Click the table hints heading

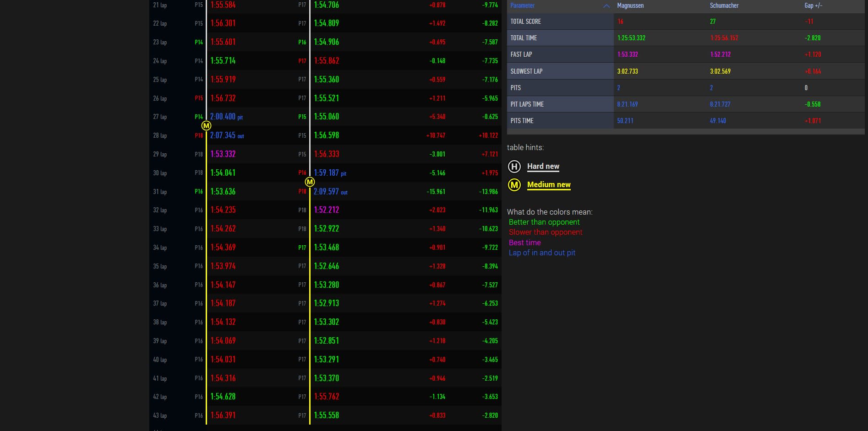tap(525, 147)
